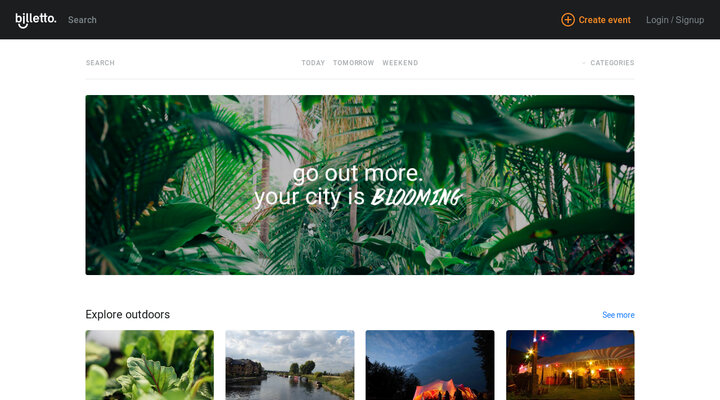Select the WEEKEND filter
This screenshot has height=400, width=720.
click(400, 63)
